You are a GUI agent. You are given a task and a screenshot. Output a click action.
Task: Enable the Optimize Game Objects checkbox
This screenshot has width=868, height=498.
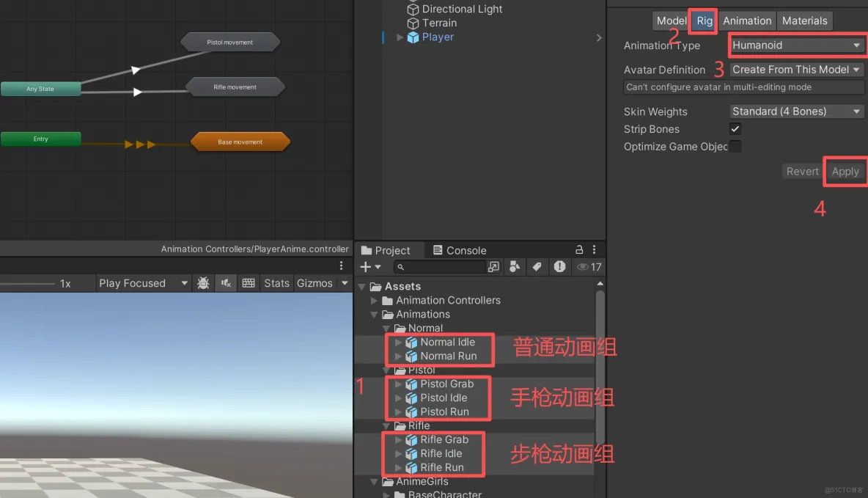click(x=735, y=146)
